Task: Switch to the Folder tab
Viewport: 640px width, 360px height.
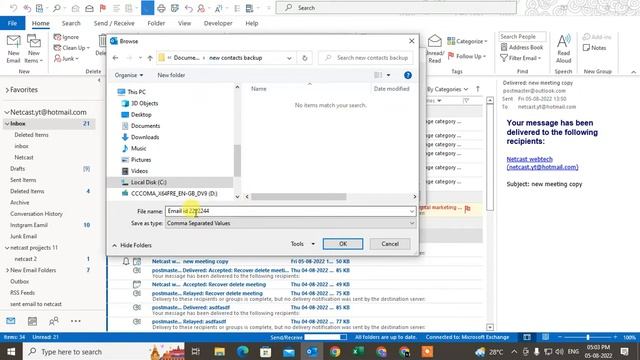Action: [x=156, y=23]
